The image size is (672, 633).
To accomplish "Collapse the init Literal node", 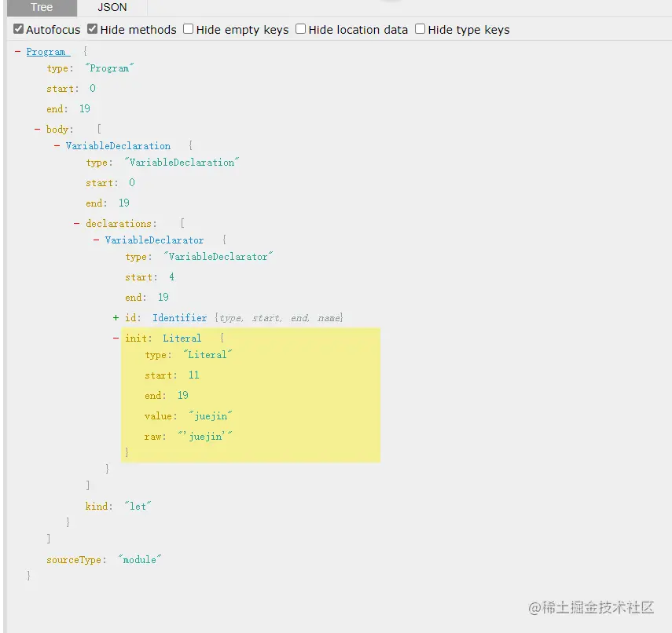I will pos(116,338).
